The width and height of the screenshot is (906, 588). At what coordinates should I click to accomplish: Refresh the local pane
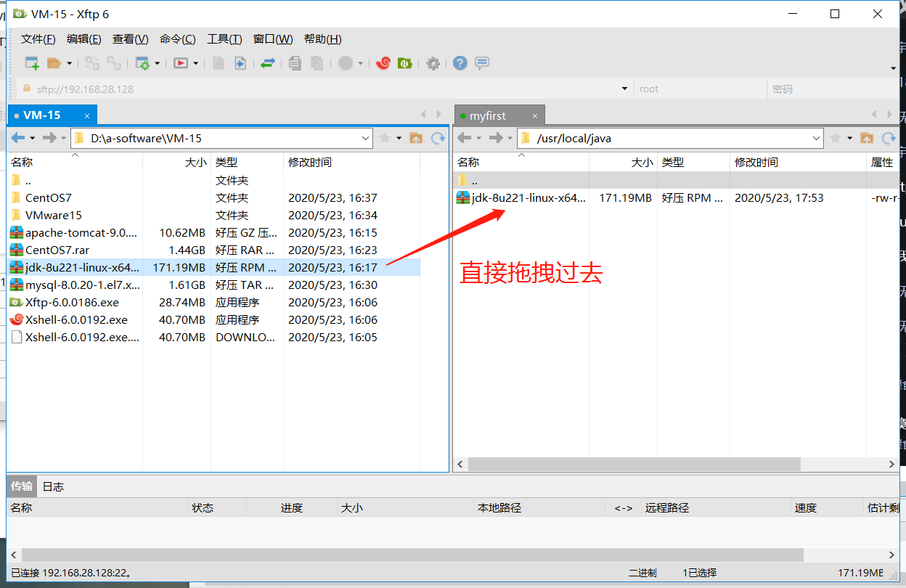click(x=438, y=138)
